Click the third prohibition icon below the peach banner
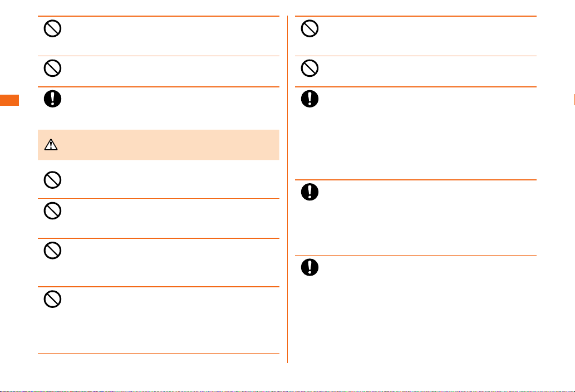The image size is (575, 392). coord(52,251)
